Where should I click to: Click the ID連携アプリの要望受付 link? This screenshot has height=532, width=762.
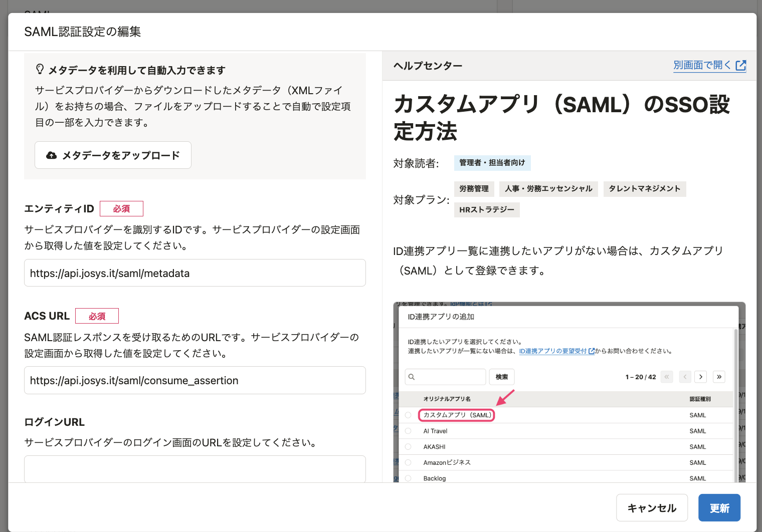tap(553, 351)
